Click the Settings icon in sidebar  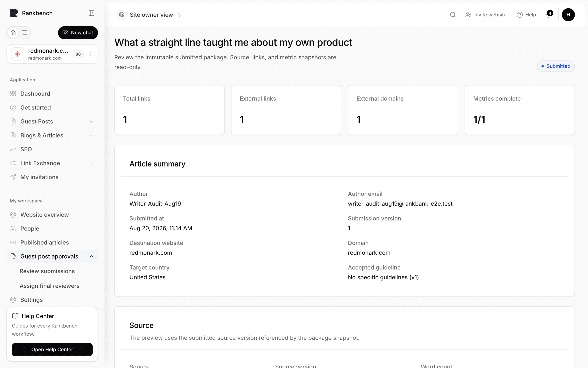(13, 300)
